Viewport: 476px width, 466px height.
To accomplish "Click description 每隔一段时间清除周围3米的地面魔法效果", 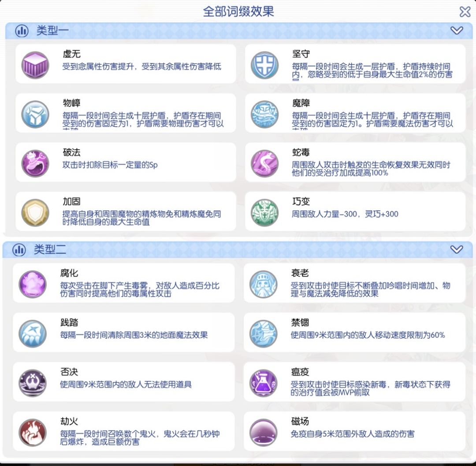I will pos(134,335).
